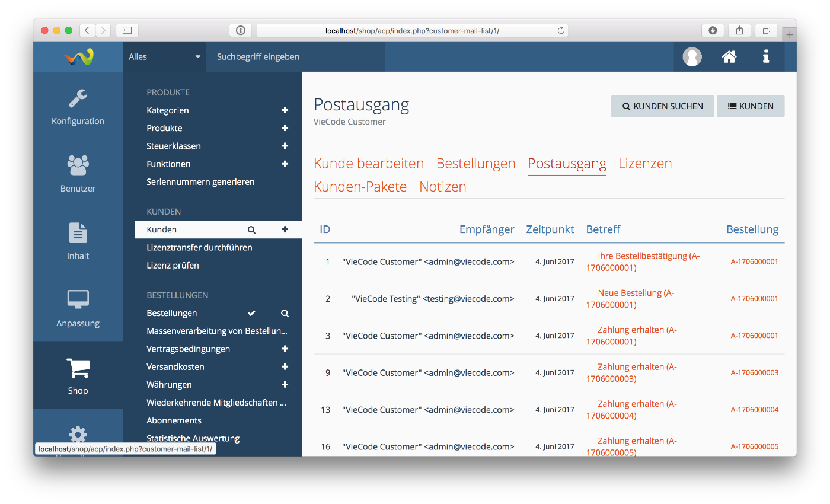Click the home icon in header
Image resolution: width=830 pixels, height=504 pixels.
click(x=729, y=57)
